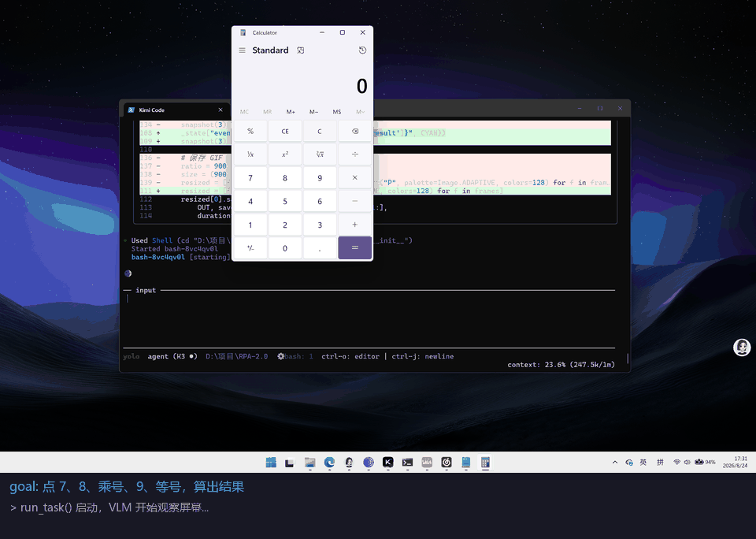Viewport: 756px width, 539px height.
Task: Click digit 6 on Calculator keypad
Action: 320,201
